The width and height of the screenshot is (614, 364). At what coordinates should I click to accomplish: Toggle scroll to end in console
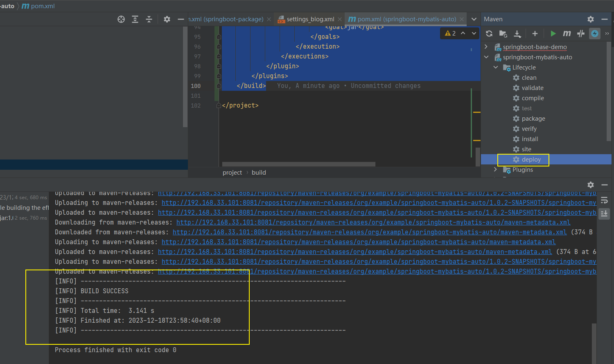pyautogui.click(x=604, y=213)
